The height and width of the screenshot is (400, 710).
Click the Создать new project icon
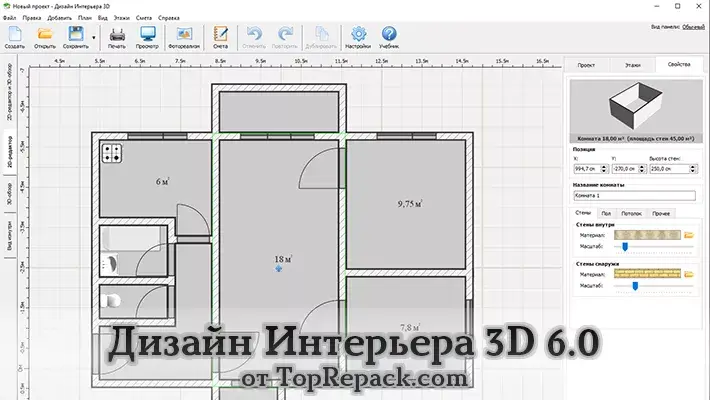15,37
